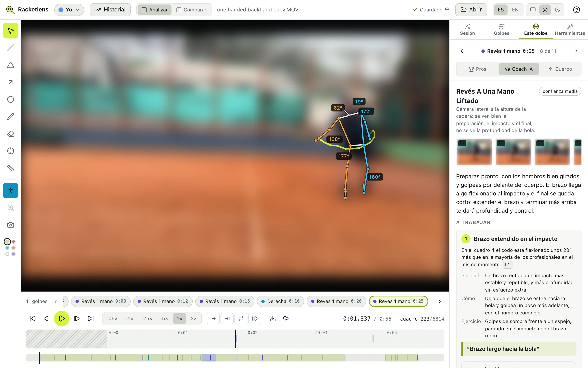Select the triangle angle tool

tap(10, 65)
